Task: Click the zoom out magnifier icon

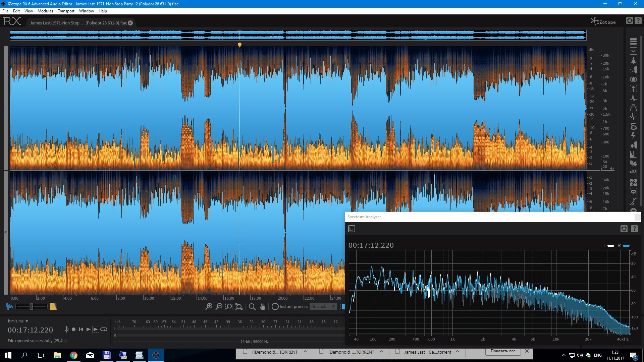Action: 219,306
